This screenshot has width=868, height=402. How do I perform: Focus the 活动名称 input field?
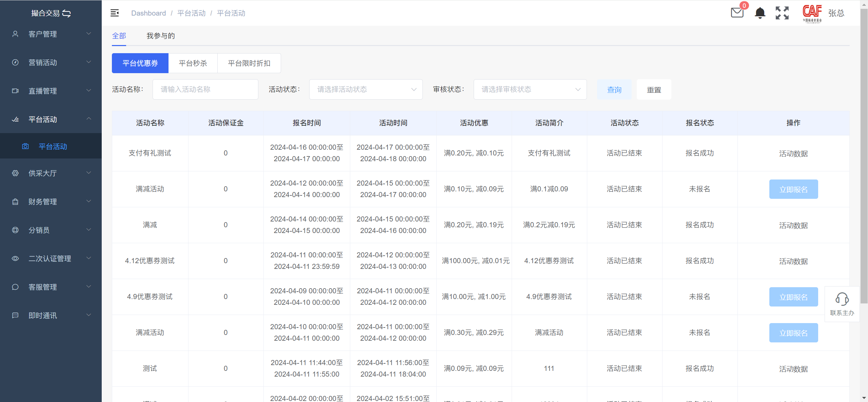tap(205, 89)
